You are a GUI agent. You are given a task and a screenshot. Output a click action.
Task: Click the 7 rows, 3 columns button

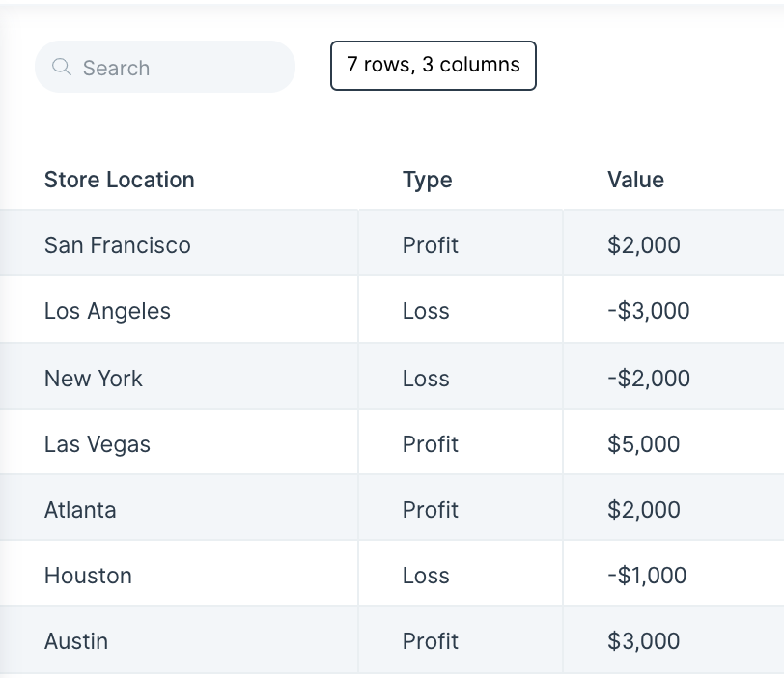(433, 66)
